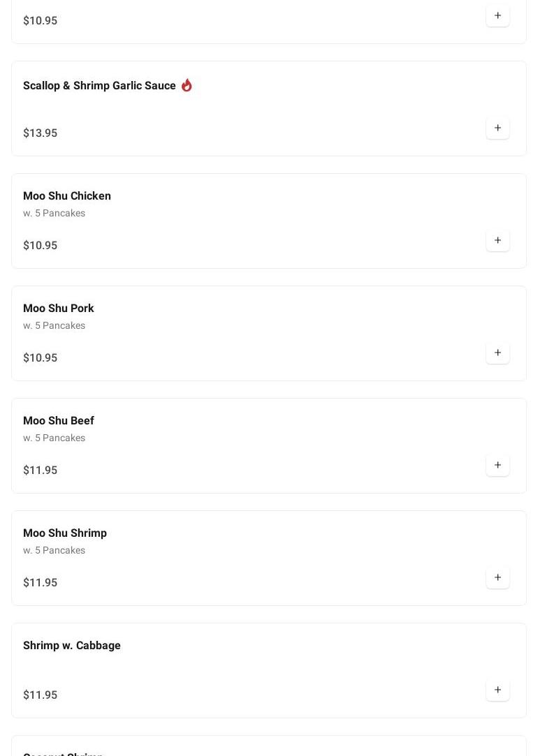Viewport: 538px width, 756px height.
Task: Add Moo Shu Beef with plus icon
Action: (497, 466)
